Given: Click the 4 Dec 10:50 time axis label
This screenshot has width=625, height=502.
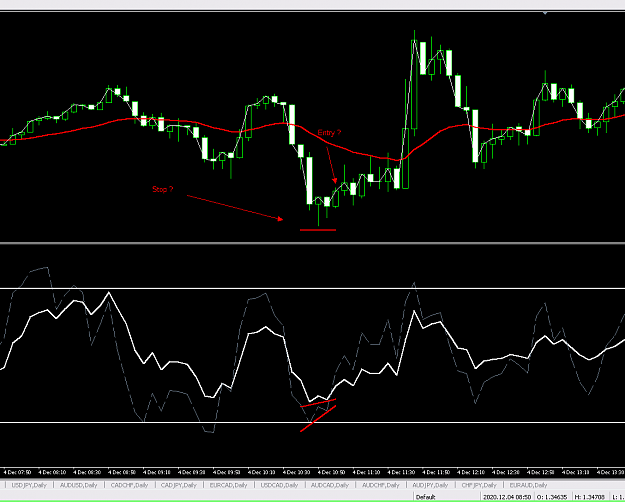Looking at the screenshot, I should coord(331,472).
